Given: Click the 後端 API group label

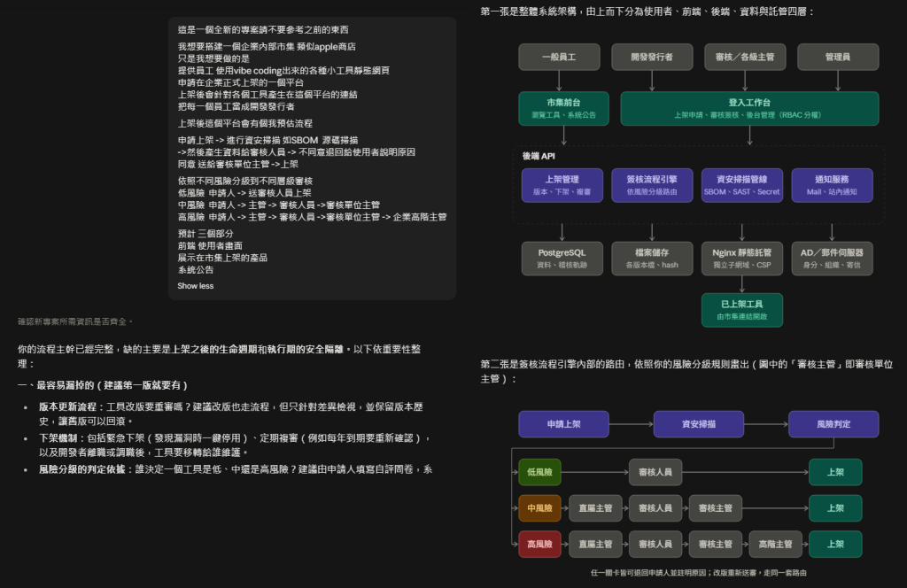Looking at the screenshot, I should pyautogui.click(x=539, y=156).
